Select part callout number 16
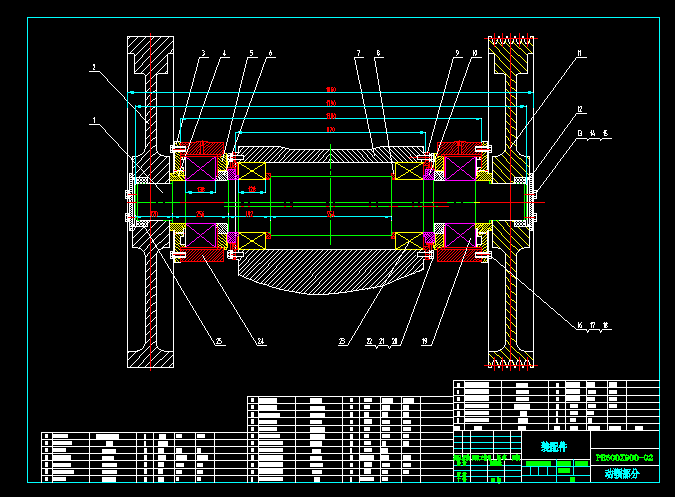Screen dimensions: 675x497 [x=580, y=325]
